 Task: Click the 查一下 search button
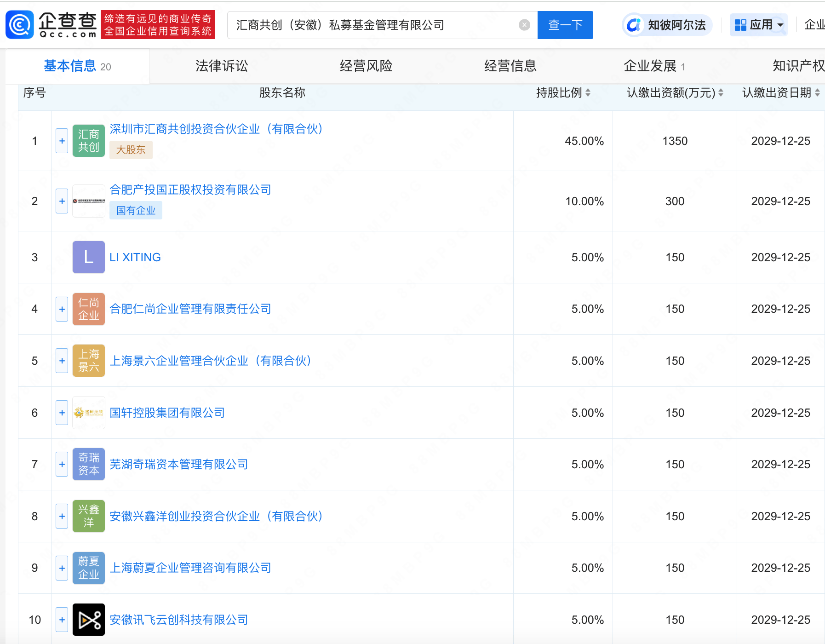pos(565,25)
